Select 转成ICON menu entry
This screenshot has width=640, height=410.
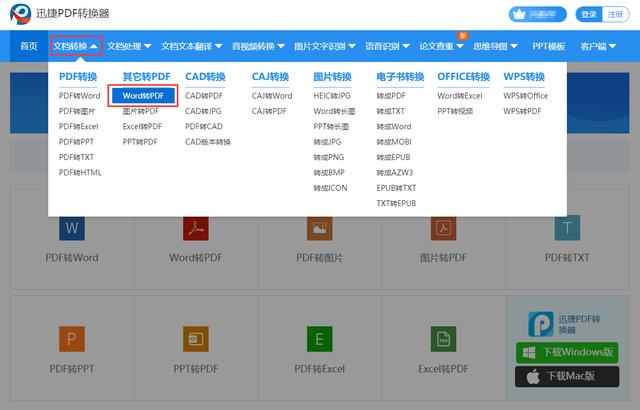[330, 188]
